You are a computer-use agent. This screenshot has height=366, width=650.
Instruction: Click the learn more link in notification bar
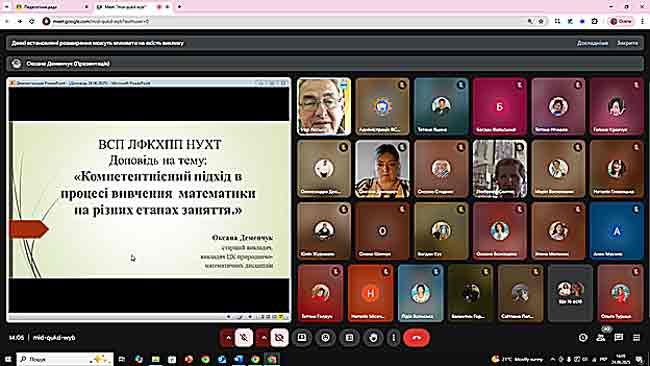(x=592, y=43)
